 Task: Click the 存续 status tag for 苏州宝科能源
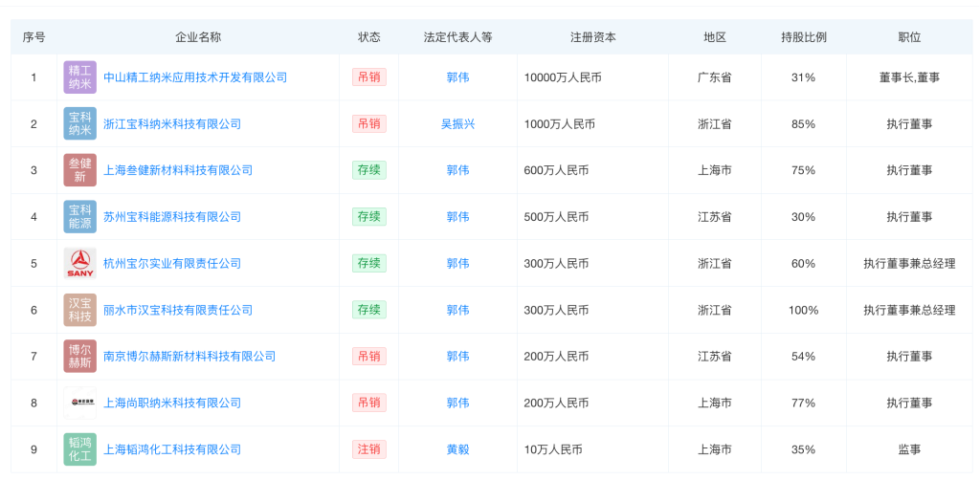368,217
